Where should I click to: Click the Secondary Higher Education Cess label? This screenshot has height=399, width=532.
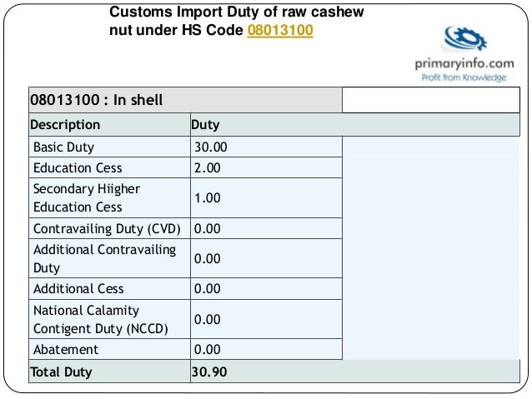(86, 197)
